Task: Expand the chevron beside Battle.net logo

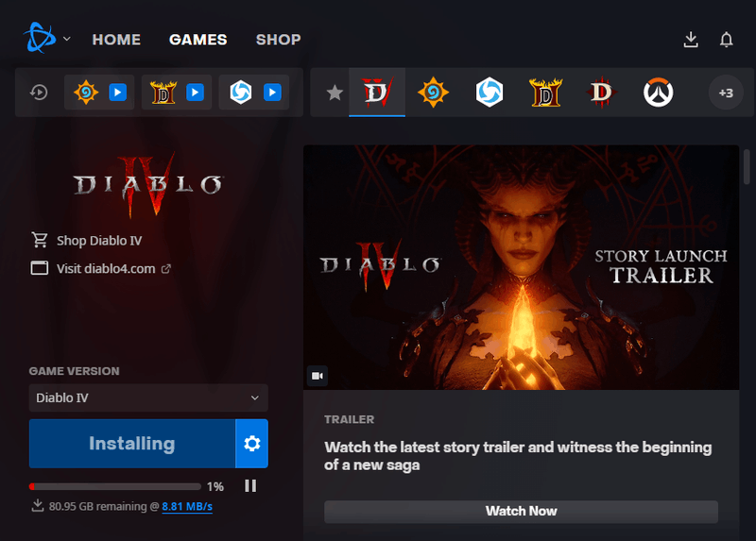Action: [67, 39]
